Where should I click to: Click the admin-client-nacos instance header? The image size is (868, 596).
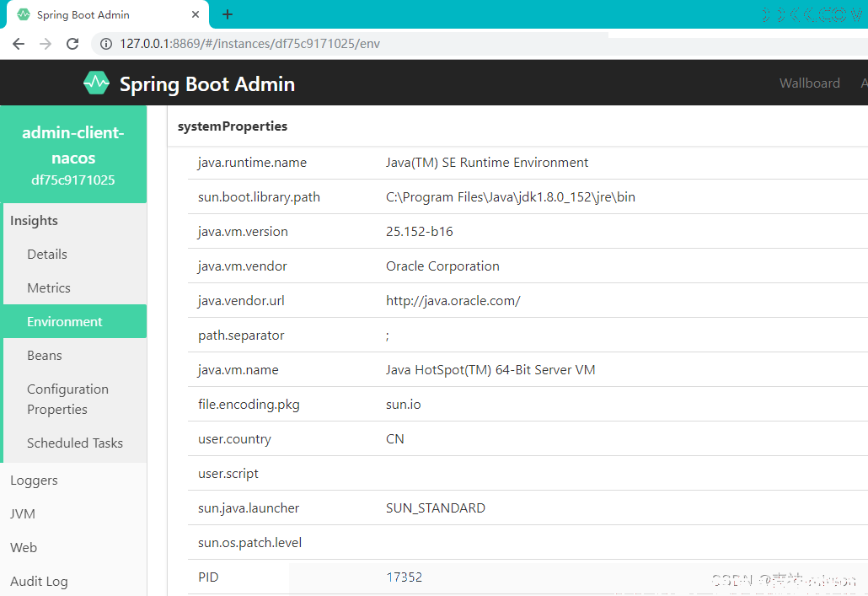tap(73, 154)
